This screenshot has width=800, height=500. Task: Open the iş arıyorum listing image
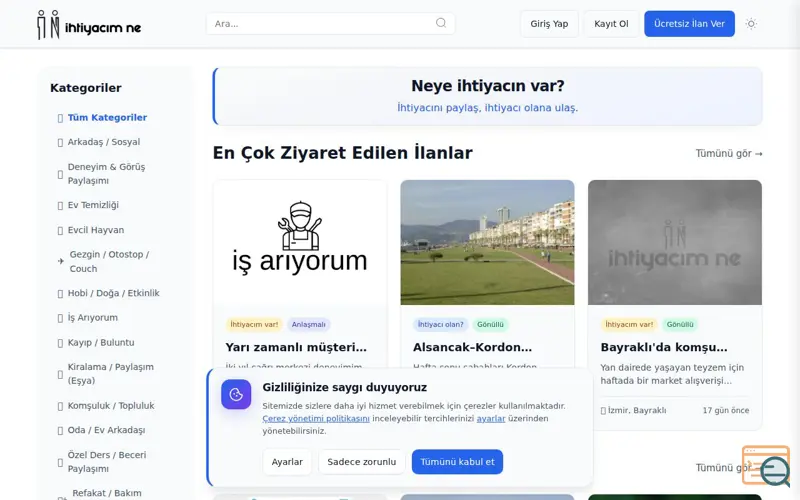(x=300, y=242)
